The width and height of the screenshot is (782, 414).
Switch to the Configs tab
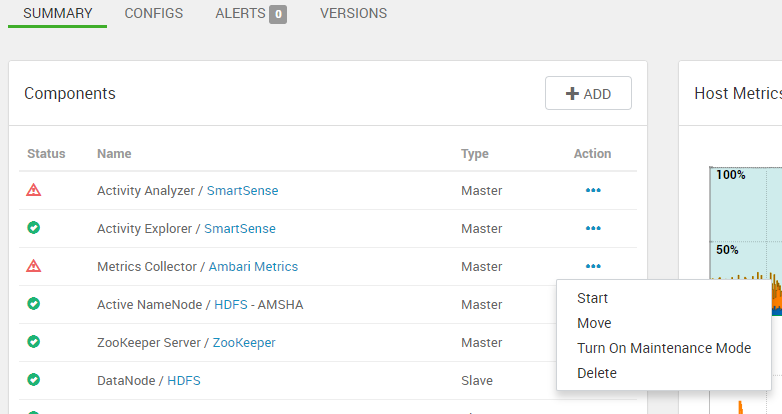click(153, 14)
